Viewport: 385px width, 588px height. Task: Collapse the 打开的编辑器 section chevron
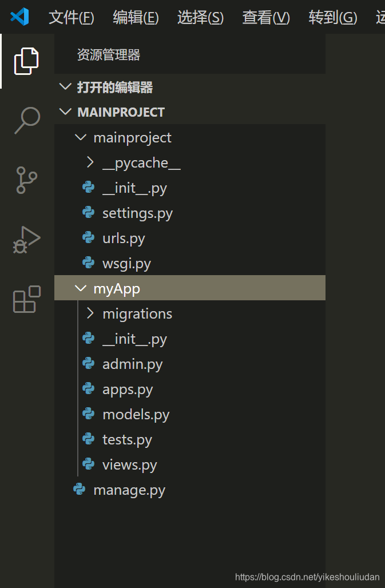(66, 86)
